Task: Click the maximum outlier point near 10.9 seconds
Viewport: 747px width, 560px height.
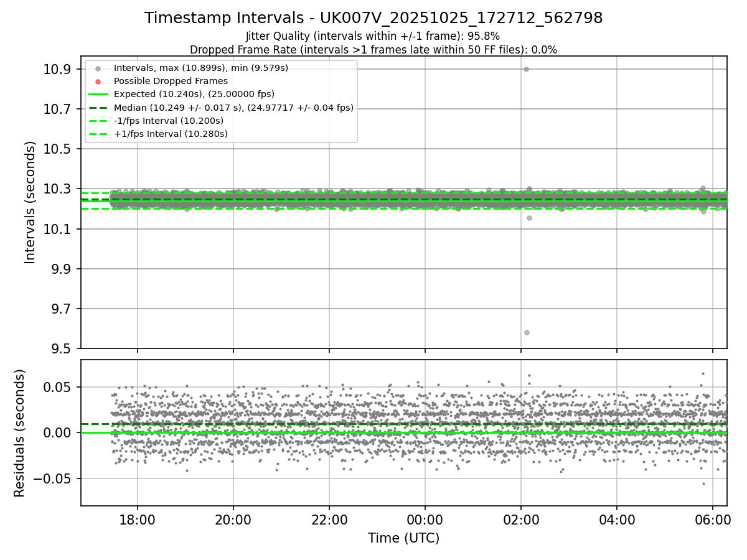Action: pos(526,69)
